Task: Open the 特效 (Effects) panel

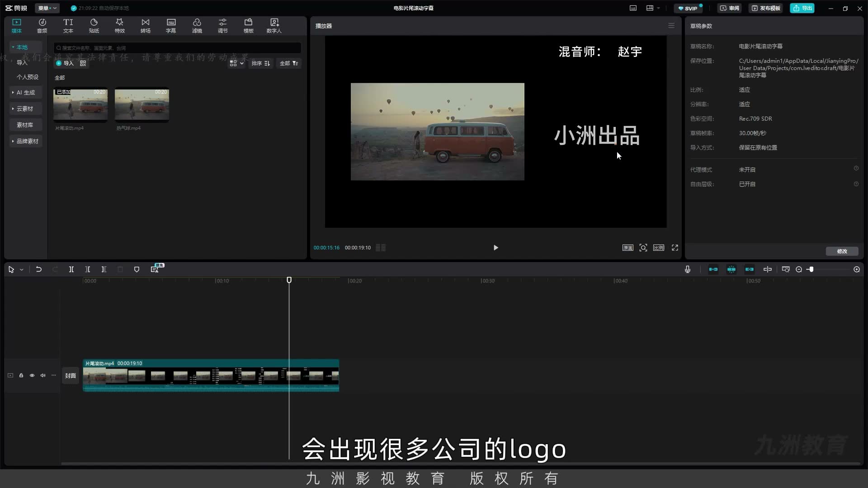Action: coord(119,26)
